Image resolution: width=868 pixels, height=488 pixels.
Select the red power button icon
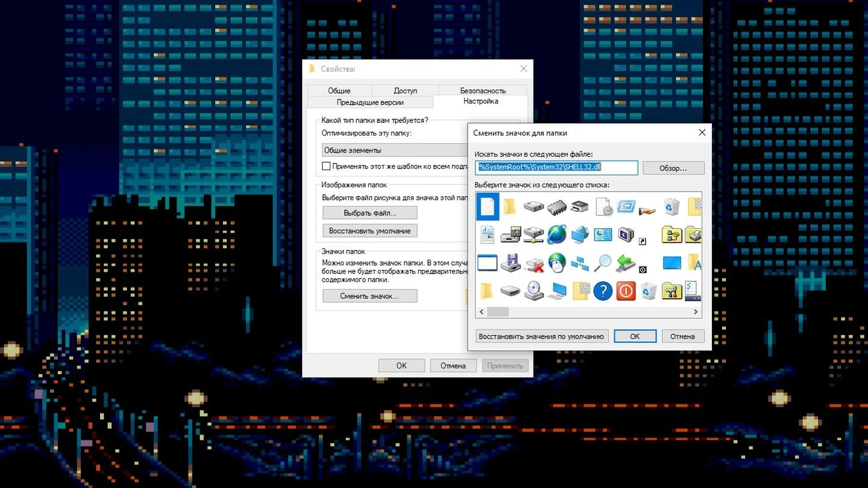pyautogui.click(x=626, y=291)
